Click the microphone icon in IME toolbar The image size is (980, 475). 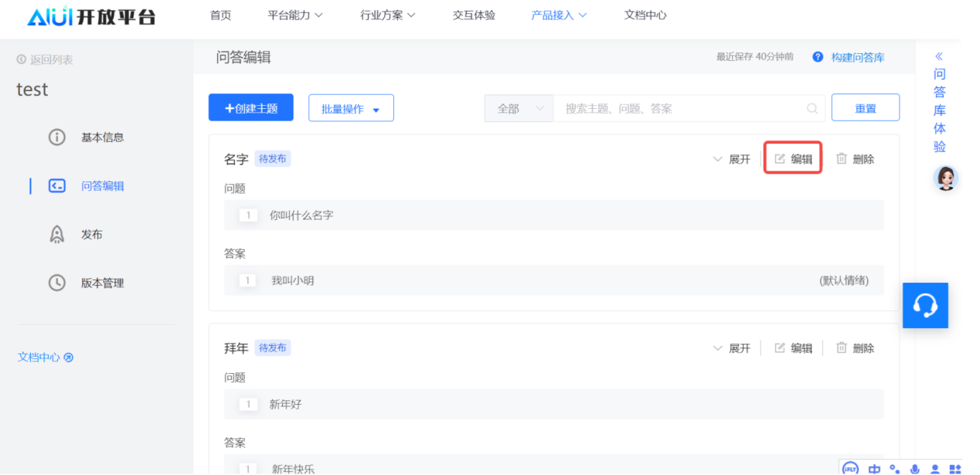[915, 468]
